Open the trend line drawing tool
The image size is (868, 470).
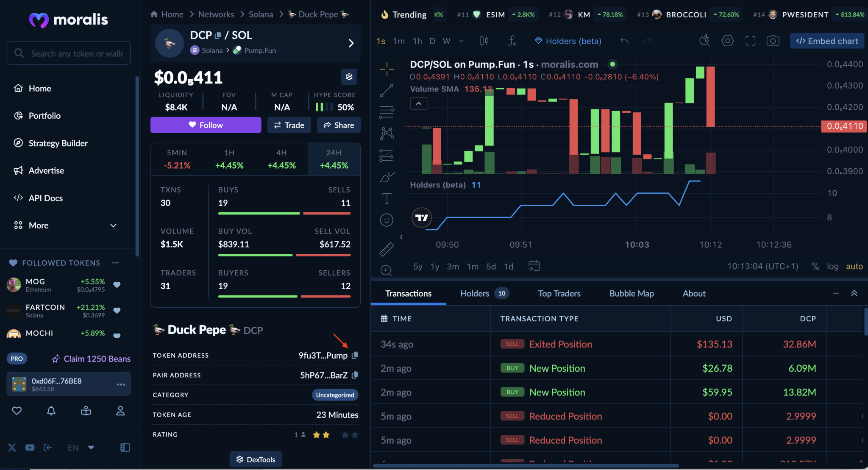click(x=386, y=90)
